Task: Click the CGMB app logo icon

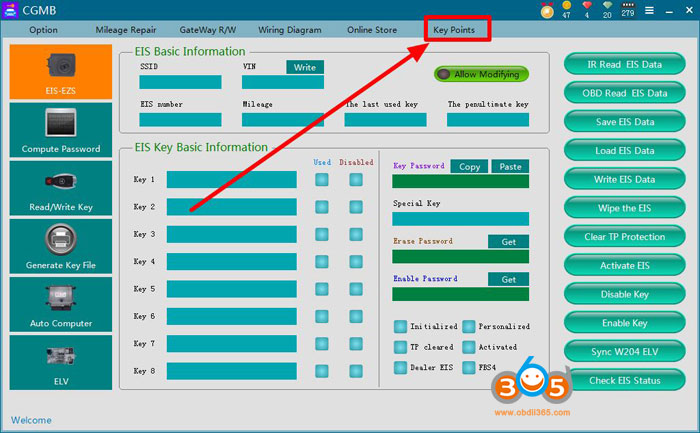Action: tap(12, 11)
